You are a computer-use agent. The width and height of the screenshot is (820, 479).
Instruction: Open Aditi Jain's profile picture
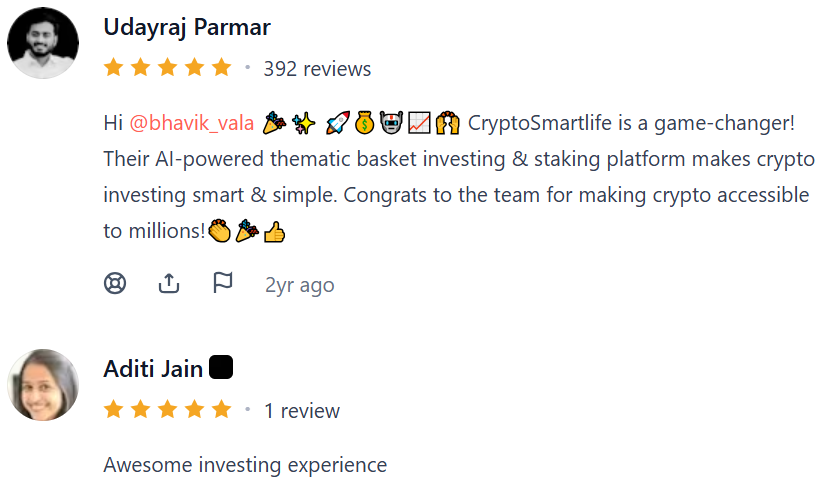coord(43,384)
